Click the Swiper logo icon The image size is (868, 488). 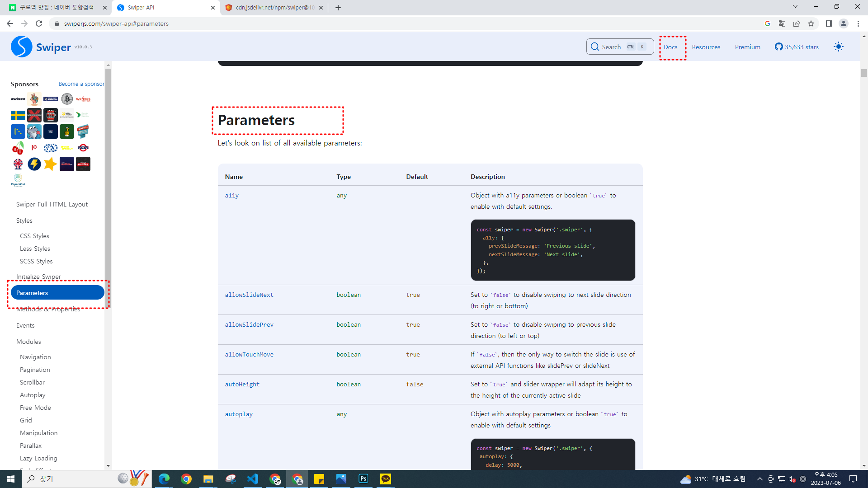tap(21, 47)
